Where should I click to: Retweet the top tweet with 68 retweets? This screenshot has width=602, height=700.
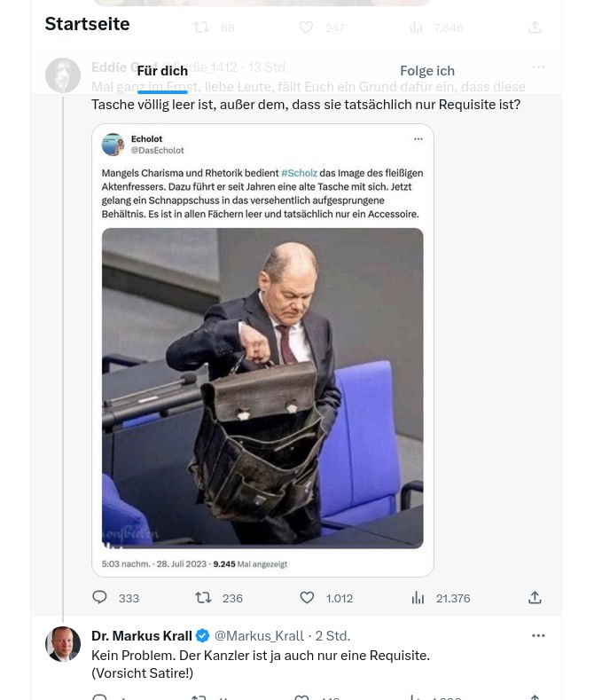pos(201,28)
